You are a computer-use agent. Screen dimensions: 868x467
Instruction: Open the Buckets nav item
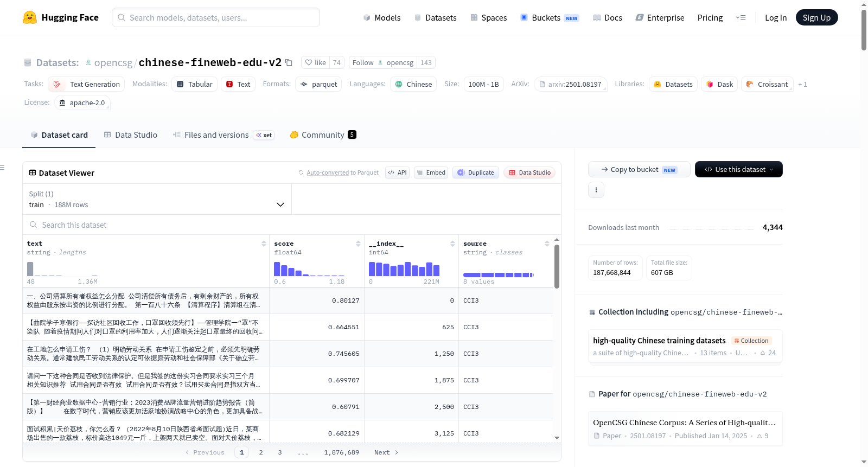[550, 17]
